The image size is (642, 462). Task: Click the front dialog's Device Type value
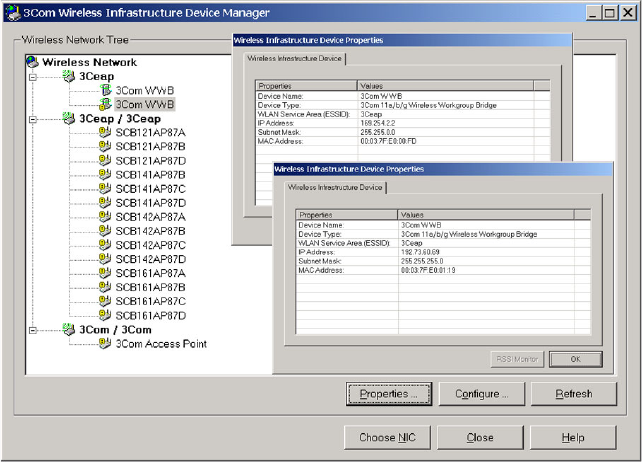469,234
